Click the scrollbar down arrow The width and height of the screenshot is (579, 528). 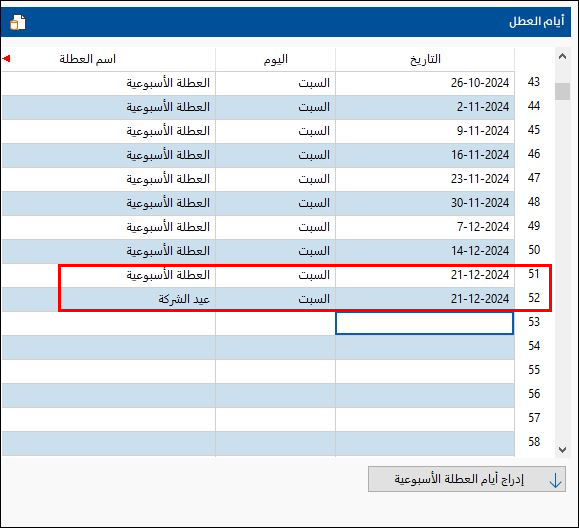pyautogui.click(x=562, y=449)
